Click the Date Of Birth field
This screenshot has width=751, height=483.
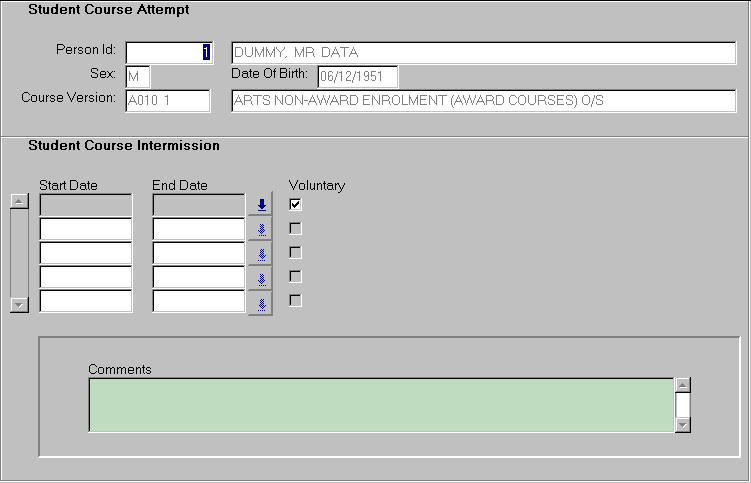[x=357, y=77]
